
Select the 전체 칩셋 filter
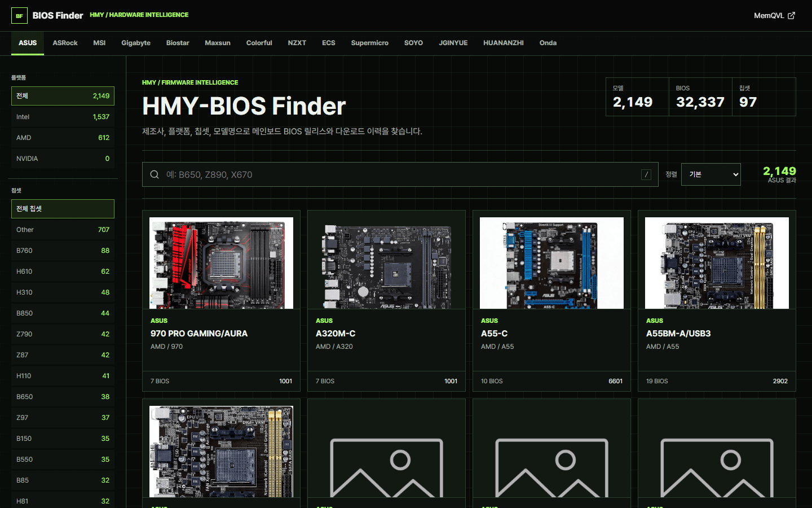click(x=63, y=209)
